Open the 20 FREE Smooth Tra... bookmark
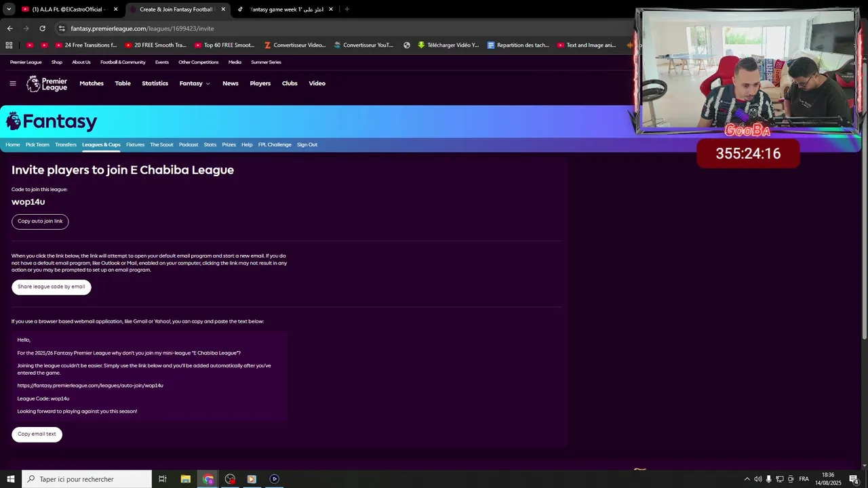This screenshot has width=868, height=488. [155, 45]
